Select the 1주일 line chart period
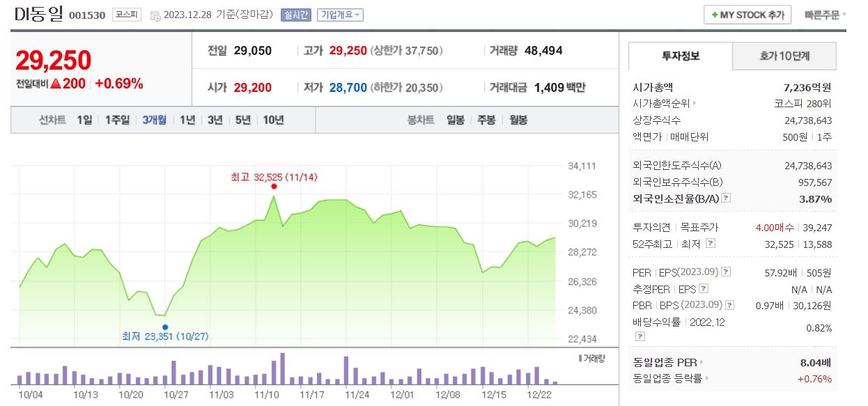Viewport: 868px width, 406px height. pyautogui.click(x=117, y=120)
